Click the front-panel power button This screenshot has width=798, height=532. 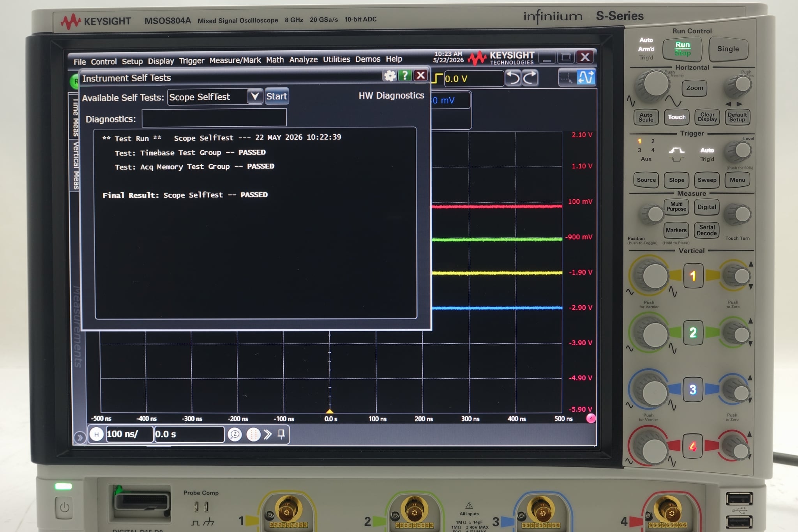64,507
